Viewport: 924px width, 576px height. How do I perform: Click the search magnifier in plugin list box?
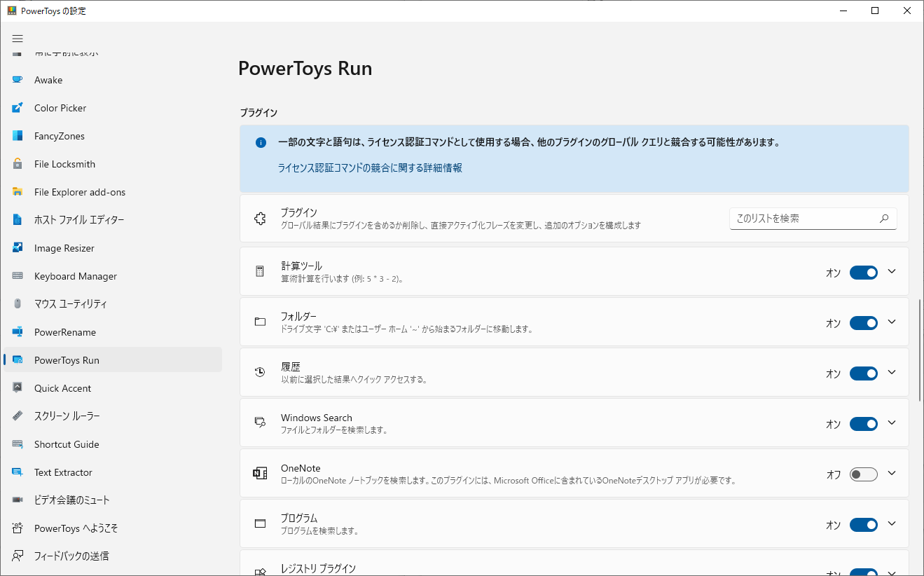point(884,219)
